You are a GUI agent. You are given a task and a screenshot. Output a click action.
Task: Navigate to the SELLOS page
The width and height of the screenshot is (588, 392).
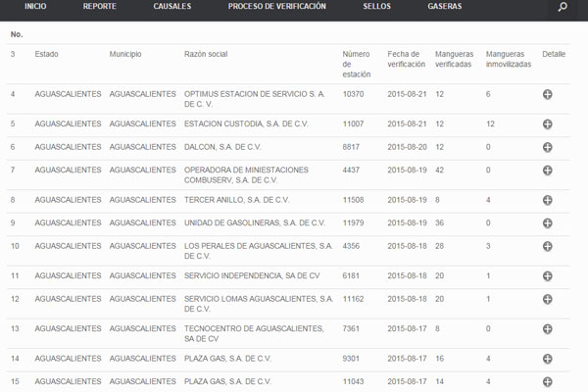point(376,7)
